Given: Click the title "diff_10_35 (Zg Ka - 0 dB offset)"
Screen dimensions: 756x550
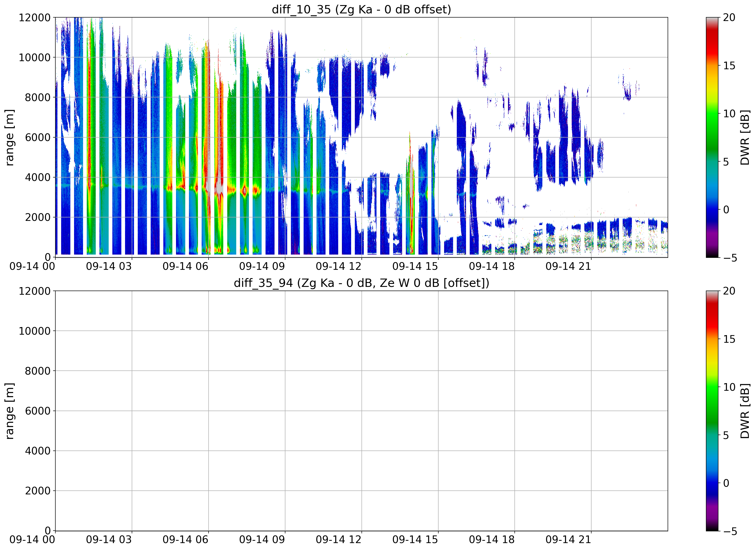Looking at the screenshot, I should (361, 9).
